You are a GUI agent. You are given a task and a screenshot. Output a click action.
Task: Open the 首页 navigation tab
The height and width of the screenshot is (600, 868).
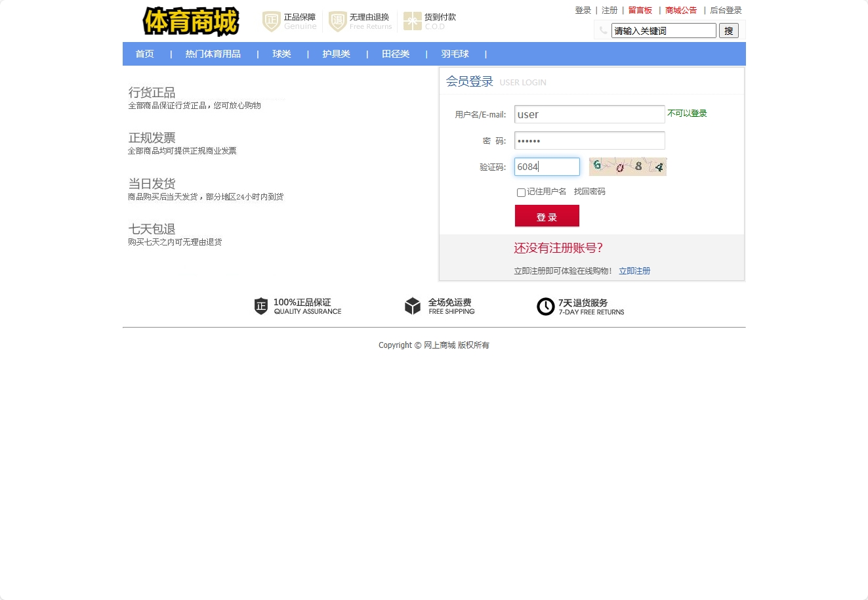click(144, 54)
